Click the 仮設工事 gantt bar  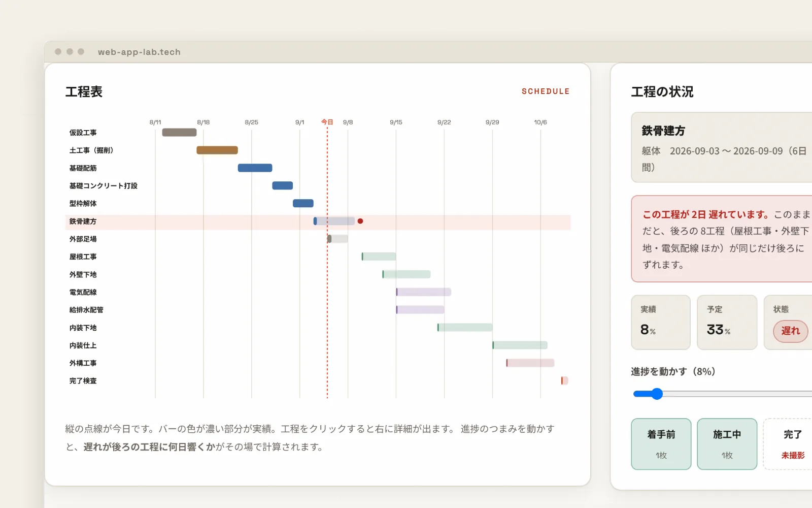tap(179, 133)
